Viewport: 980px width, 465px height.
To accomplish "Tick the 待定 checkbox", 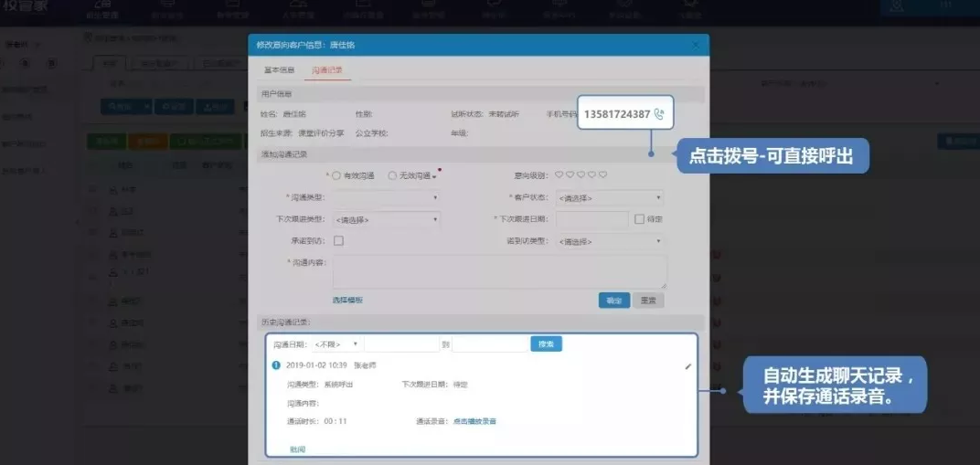I will 639,218.
